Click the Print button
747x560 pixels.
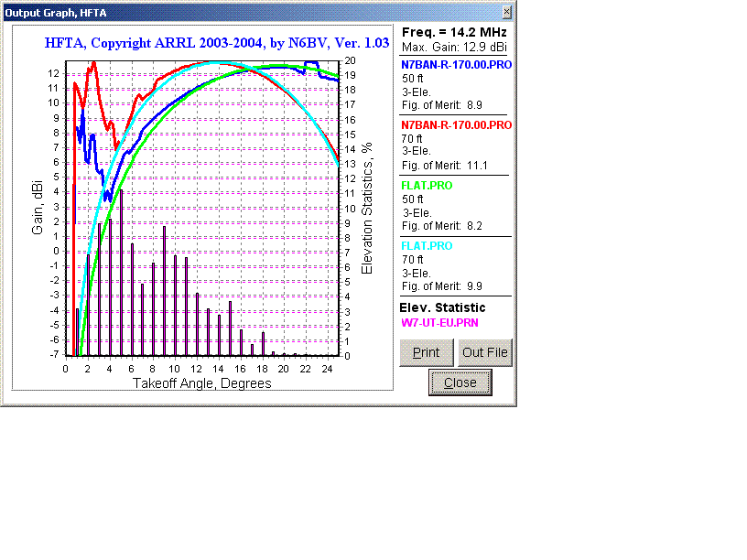coord(426,353)
